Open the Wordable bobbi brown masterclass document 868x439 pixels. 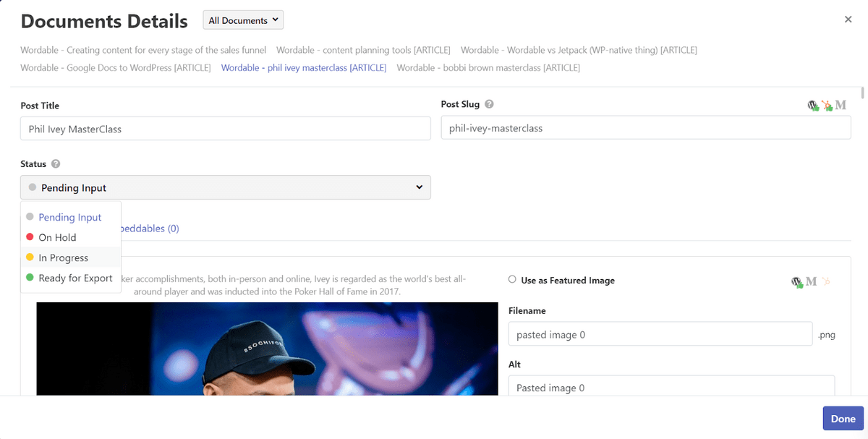488,67
